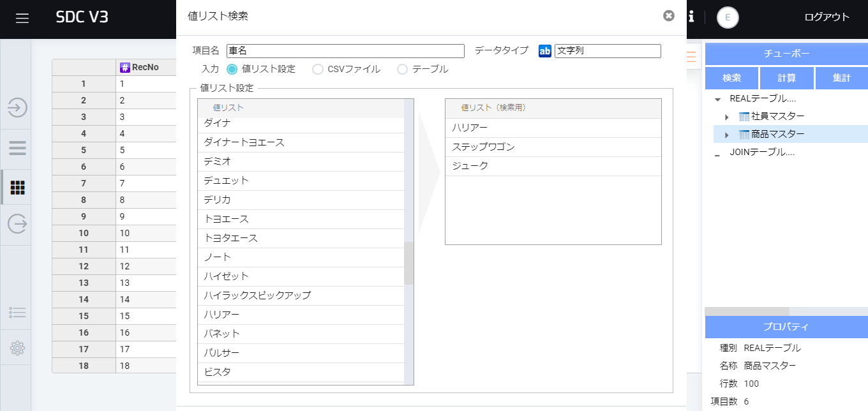Click the ログアウト button
Viewport: 868px width, 411px height.
827,17
